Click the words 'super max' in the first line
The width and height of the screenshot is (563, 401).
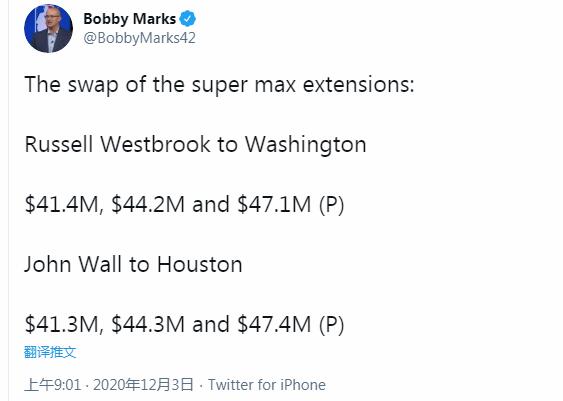(x=243, y=86)
